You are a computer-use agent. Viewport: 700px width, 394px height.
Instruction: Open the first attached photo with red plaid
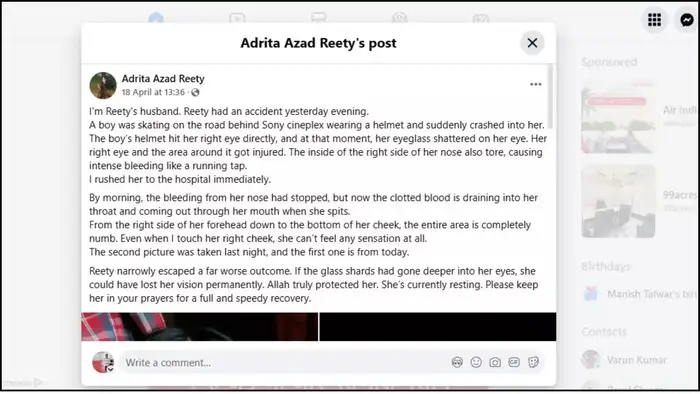(x=200, y=327)
